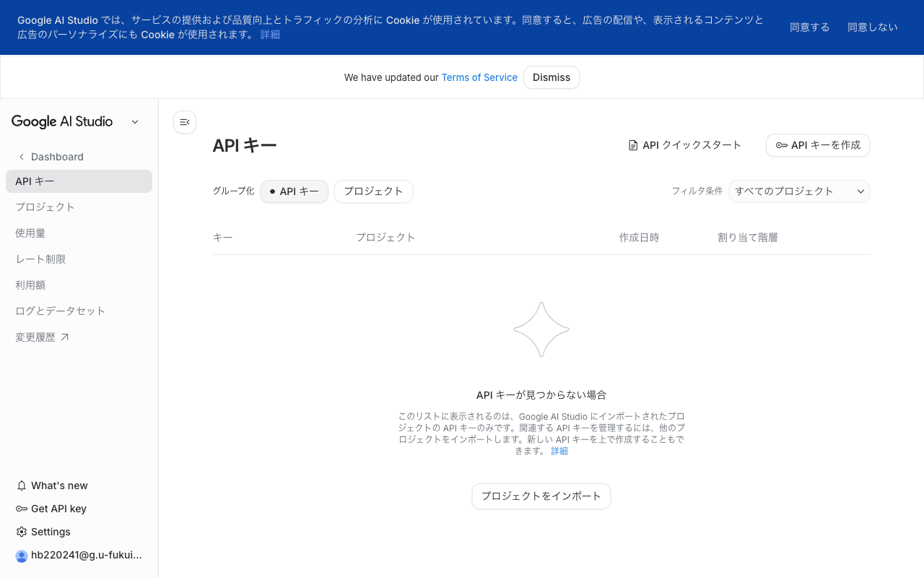Collapse the navigation sidebar
This screenshot has width=924, height=578.
[184, 122]
